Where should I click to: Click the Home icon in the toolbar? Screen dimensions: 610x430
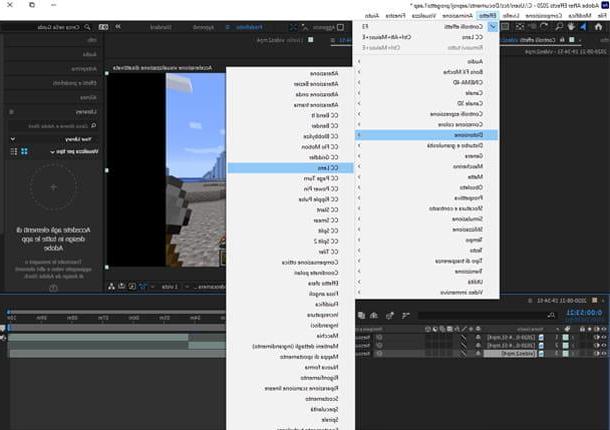coord(598,27)
